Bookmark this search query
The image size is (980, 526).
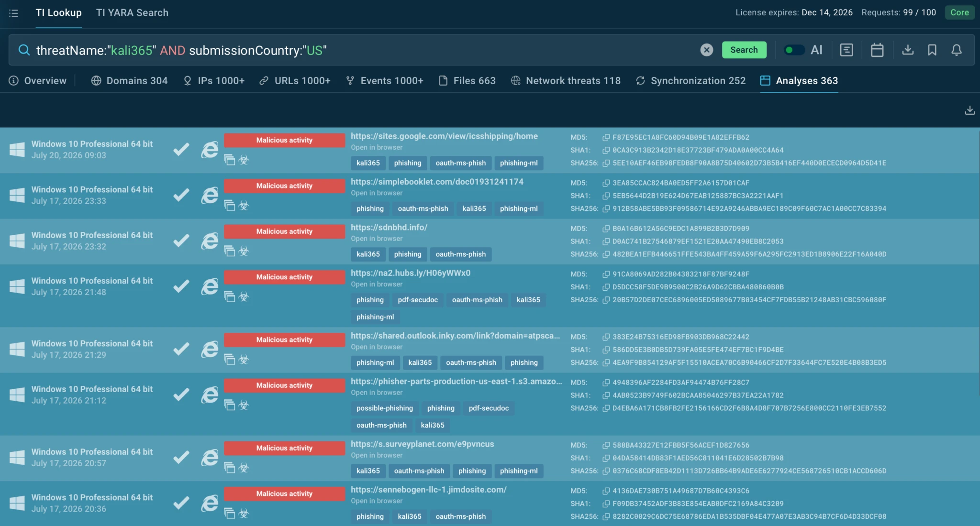[x=932, y=50]
